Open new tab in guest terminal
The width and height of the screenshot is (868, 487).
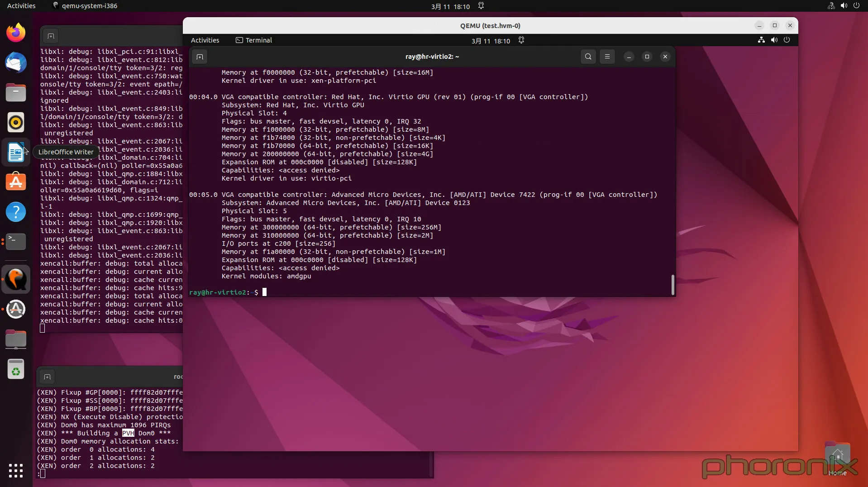click(200, 57)
